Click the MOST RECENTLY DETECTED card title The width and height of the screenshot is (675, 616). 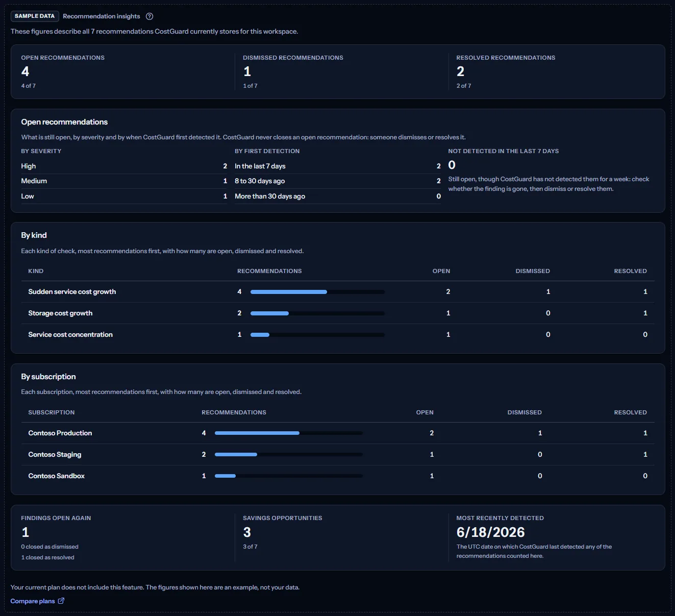click(500, 518)
